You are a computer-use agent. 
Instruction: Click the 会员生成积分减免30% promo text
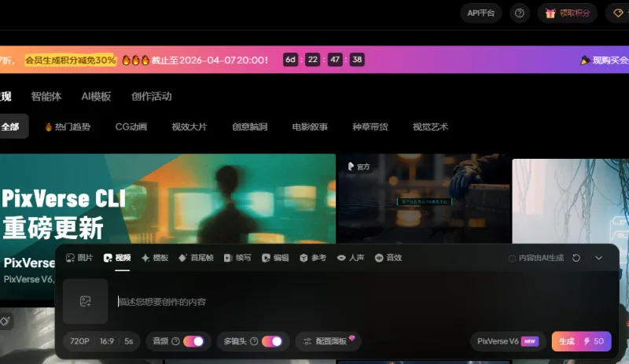coord(70,61)
